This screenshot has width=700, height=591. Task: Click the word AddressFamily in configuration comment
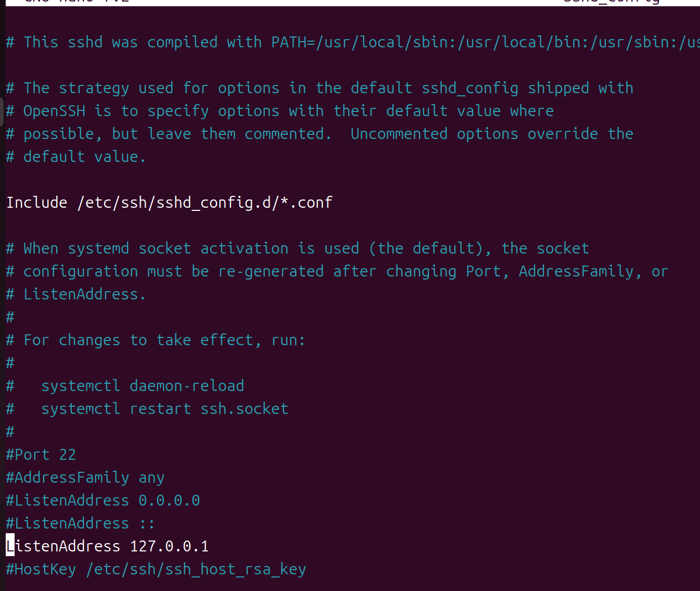click(576, 271)
